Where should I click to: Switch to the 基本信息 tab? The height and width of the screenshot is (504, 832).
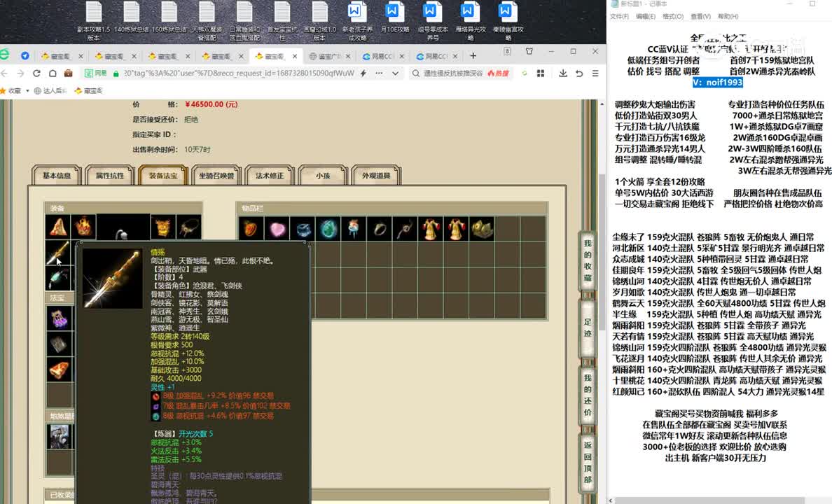57,176
